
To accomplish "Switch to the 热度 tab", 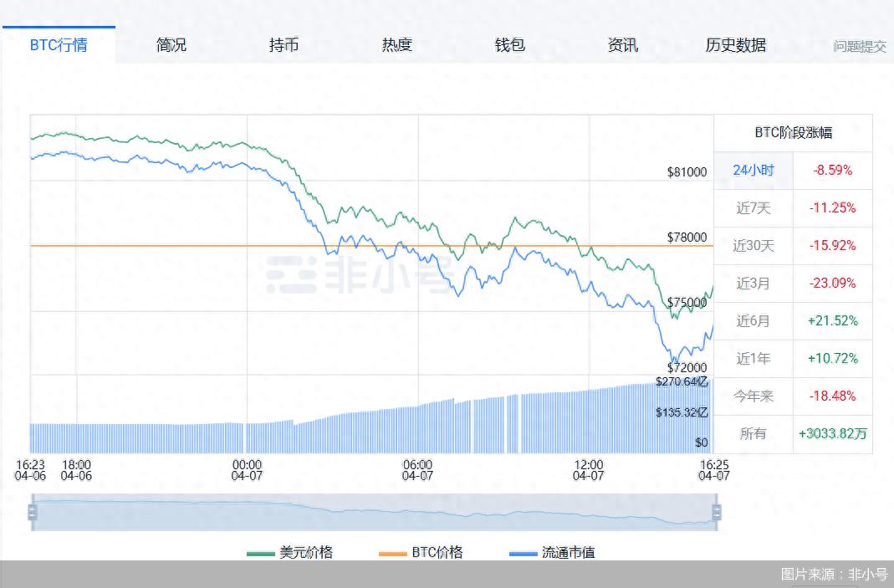I will click(x=396, y=46).
